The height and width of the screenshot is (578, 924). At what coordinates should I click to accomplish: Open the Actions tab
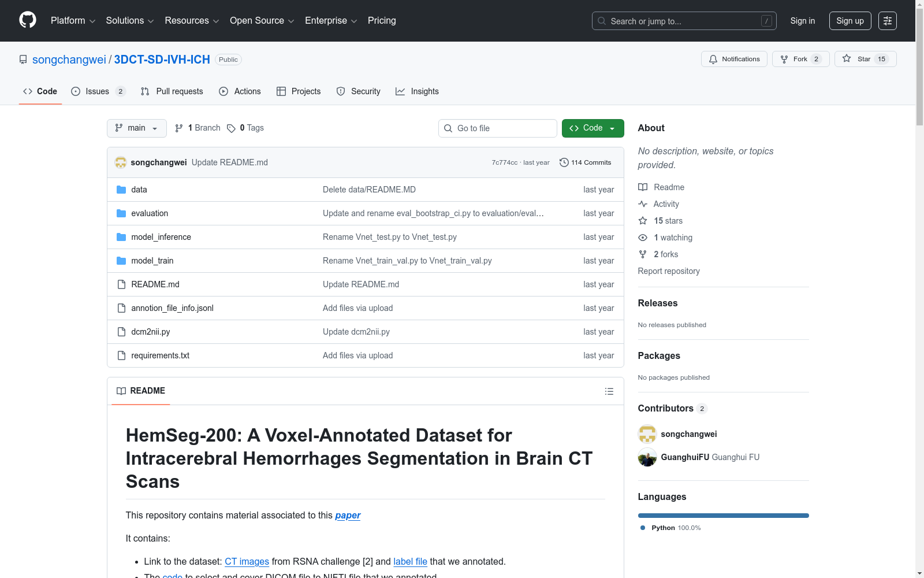[x=240, y=91]
